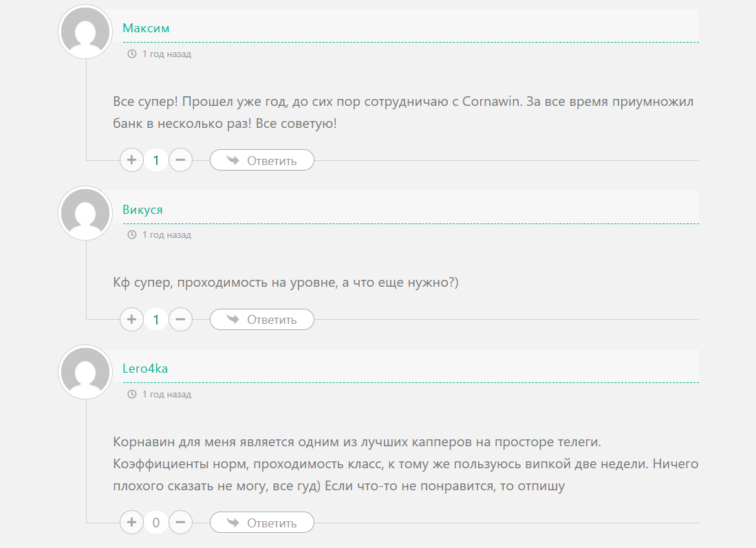The image size is (756, 548).
Task: Downvote Lero4ka's comment with the minus icon
Action: tap(180, 522)
